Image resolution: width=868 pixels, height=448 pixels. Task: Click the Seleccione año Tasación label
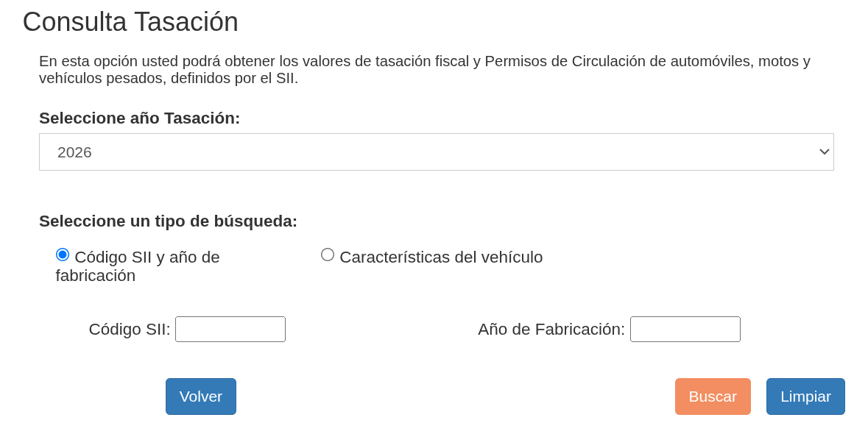pos(139,117)
